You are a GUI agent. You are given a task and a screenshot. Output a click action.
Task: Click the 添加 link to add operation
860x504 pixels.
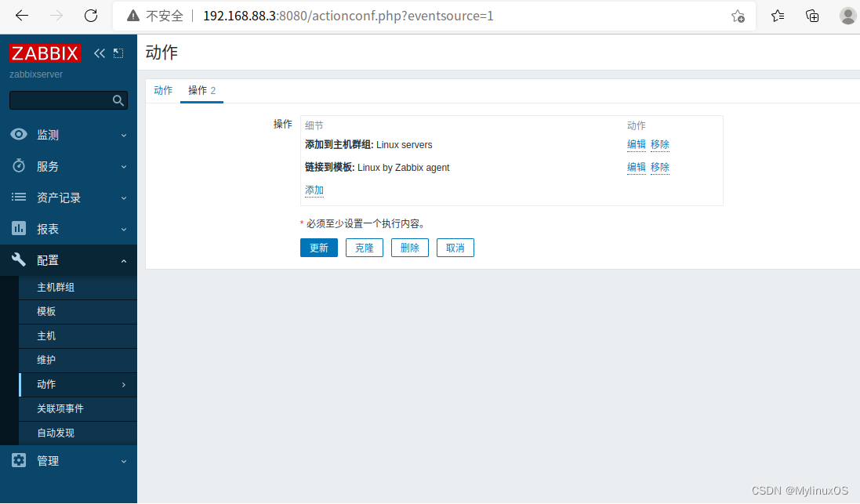pos(314,190)
